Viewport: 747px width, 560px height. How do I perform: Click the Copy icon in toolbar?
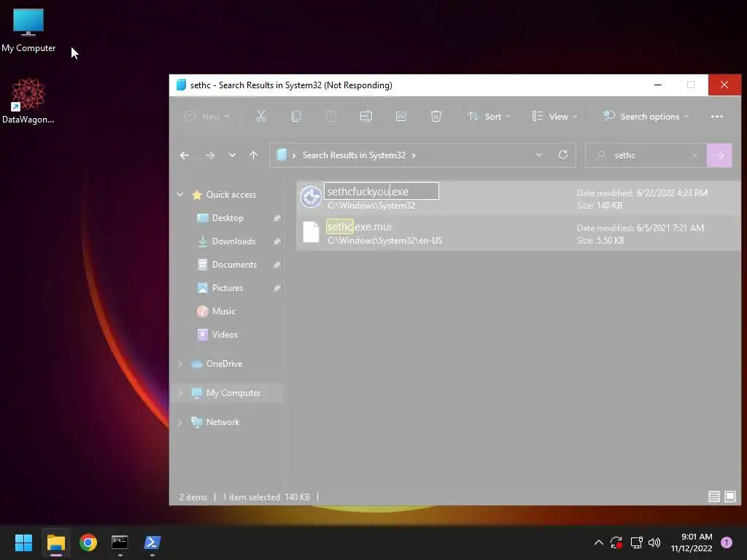click(296, 116)
